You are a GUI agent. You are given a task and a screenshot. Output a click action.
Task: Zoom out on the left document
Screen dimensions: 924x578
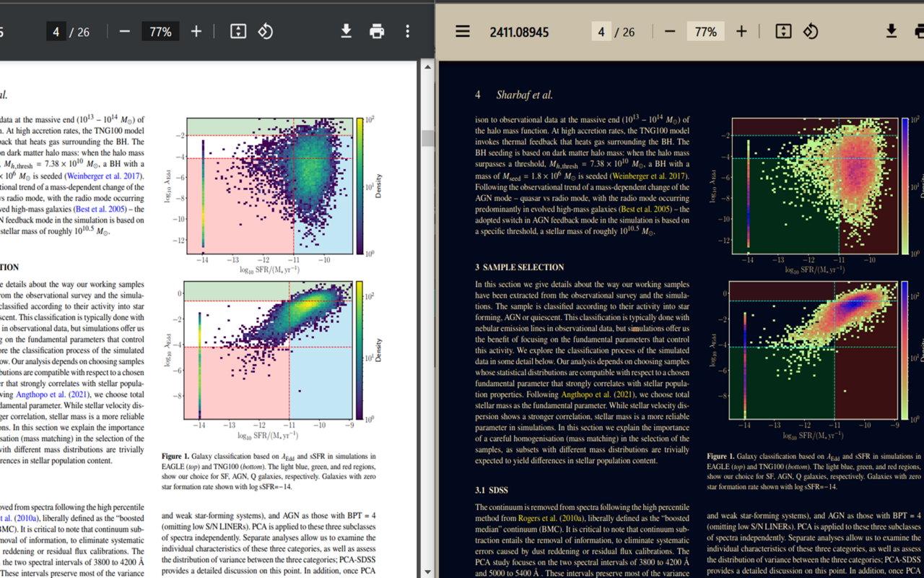(124, 31)
